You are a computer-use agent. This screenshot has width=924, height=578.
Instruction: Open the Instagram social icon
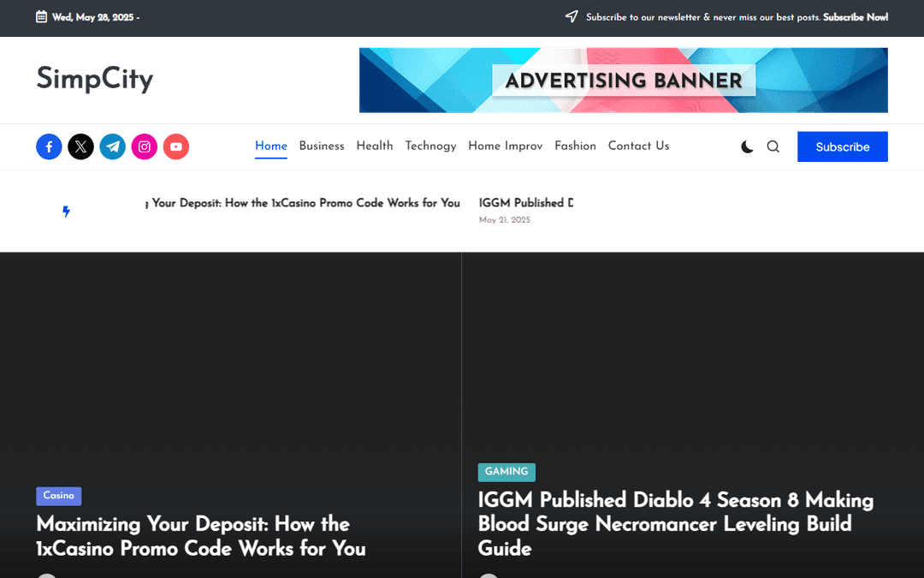click(x=145, y=147)
